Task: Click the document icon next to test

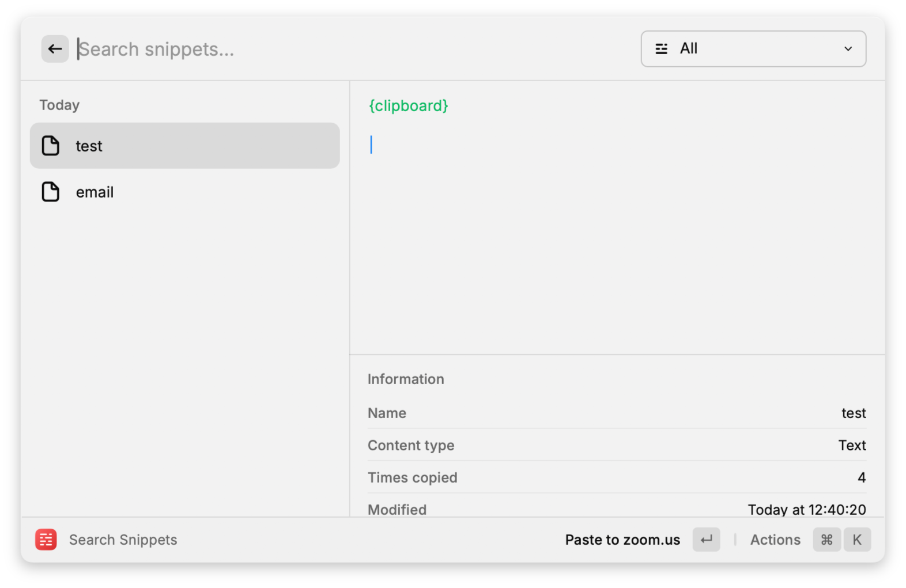Action: coord(51,146)
